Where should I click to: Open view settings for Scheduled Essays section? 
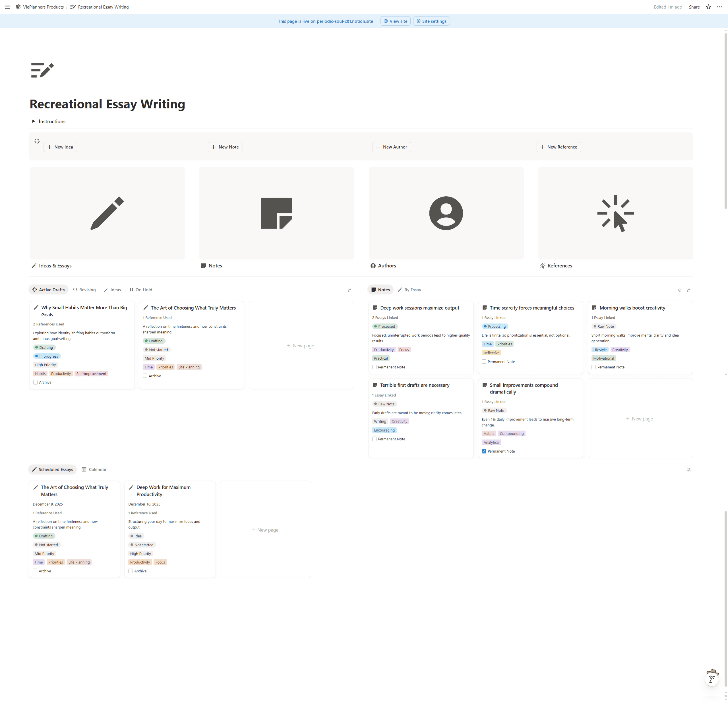(688, 470)
